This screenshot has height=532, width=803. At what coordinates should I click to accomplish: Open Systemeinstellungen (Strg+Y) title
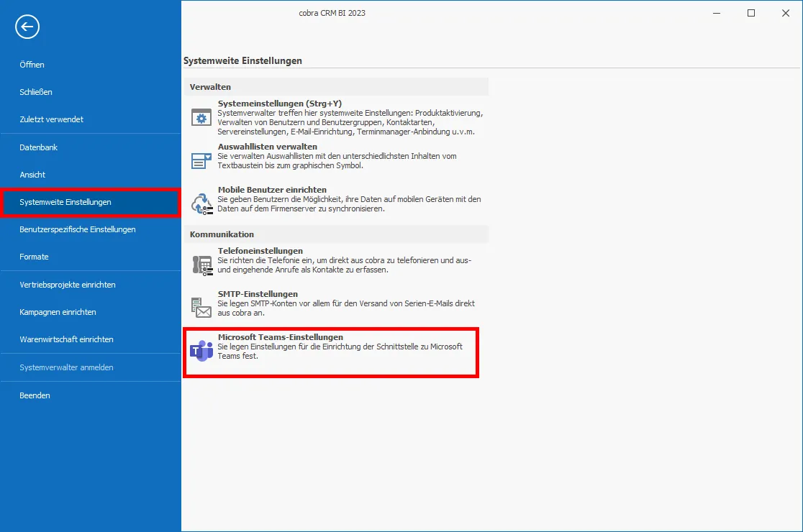(x=280, y=104)
